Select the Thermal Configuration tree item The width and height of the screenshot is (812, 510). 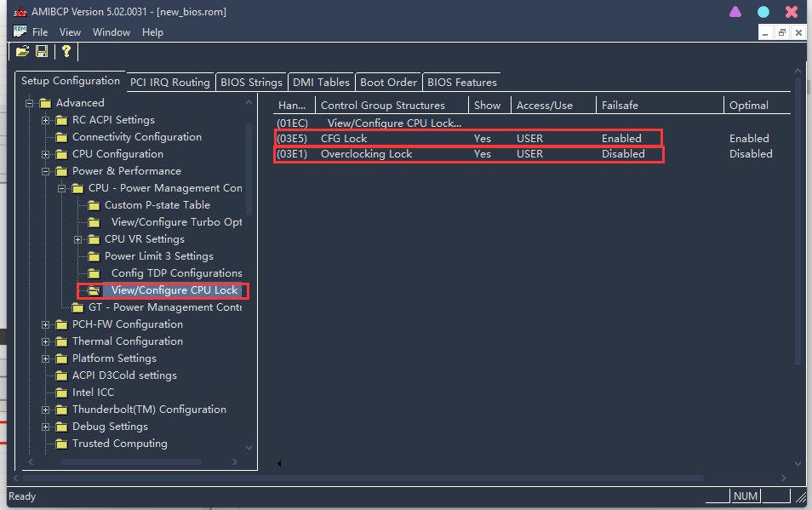pyautogui.click(x=128, y=341)
